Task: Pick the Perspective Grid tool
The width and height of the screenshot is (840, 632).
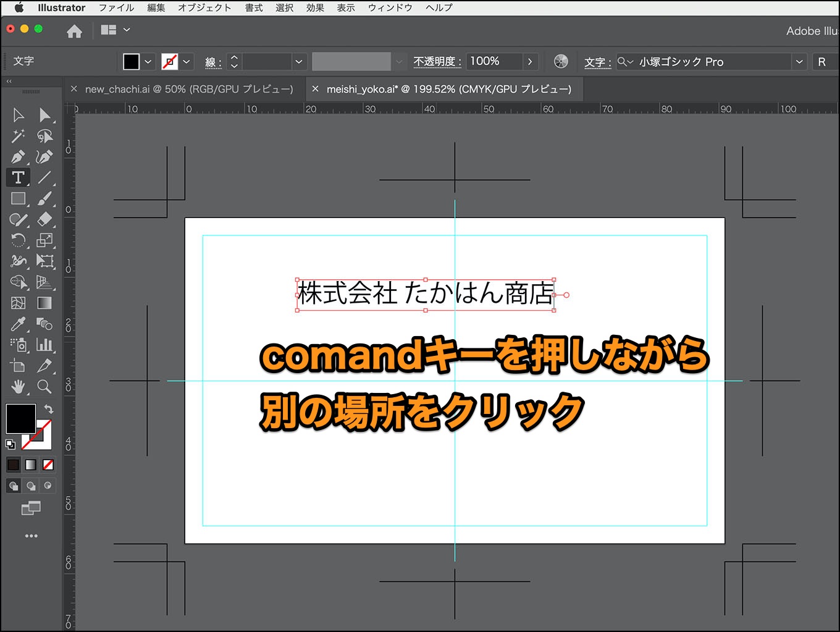Action: 44,282
